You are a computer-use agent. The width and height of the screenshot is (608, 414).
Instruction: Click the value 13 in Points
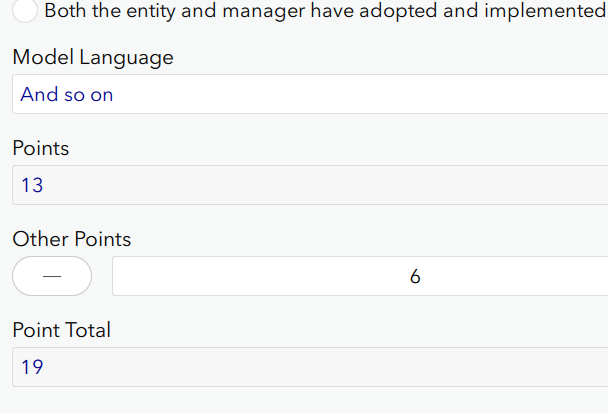[32, 185]
